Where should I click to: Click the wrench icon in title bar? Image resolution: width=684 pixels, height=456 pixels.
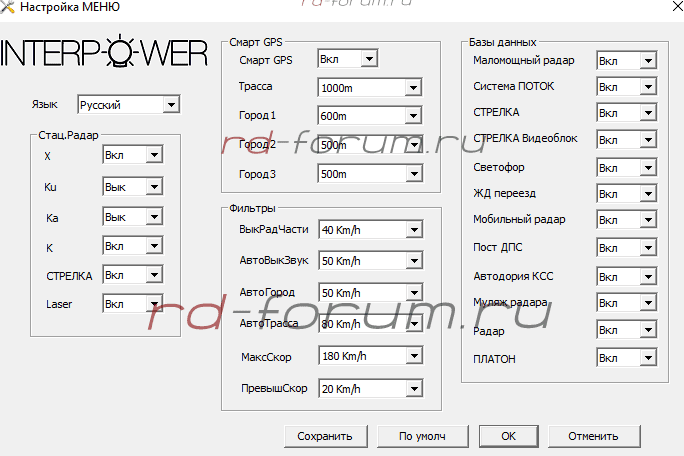click(x=13, y=9)
